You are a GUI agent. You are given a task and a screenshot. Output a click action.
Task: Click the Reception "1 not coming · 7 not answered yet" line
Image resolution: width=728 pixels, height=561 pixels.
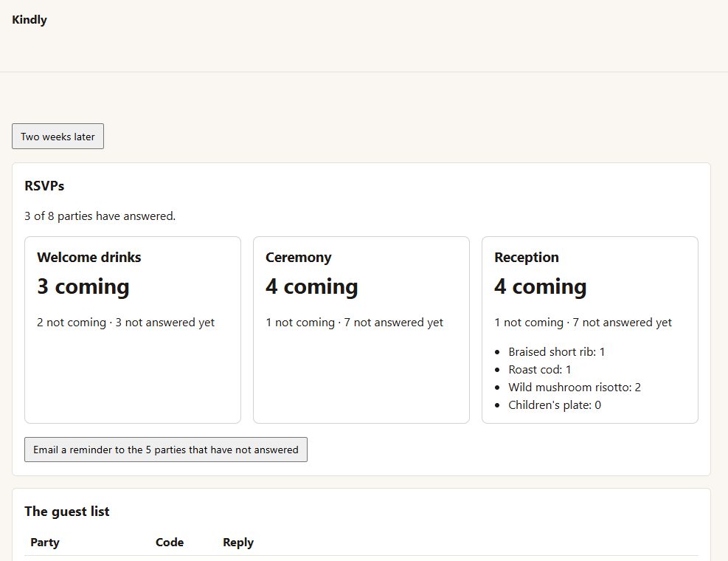(x=583, y=322)
